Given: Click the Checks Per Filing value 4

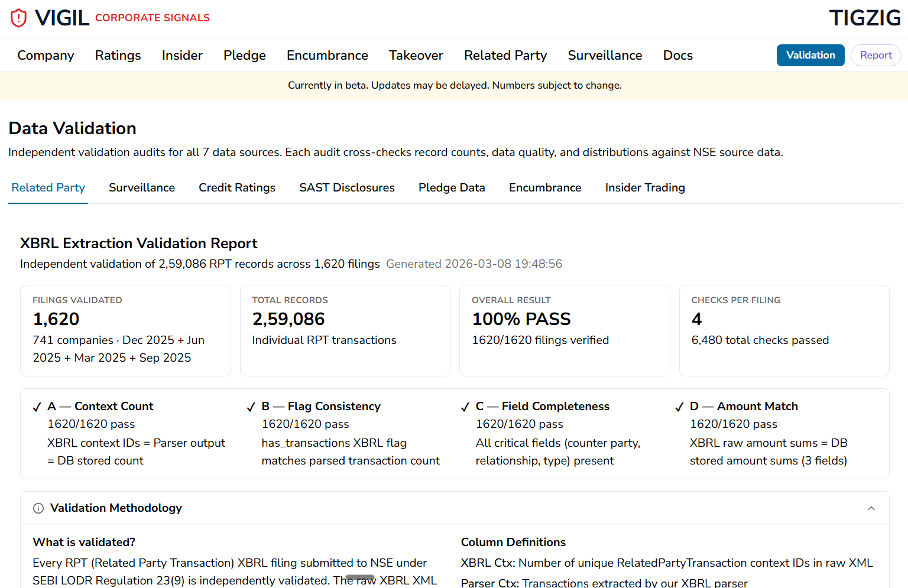Looking at the screenshot, I should (697, 319).
